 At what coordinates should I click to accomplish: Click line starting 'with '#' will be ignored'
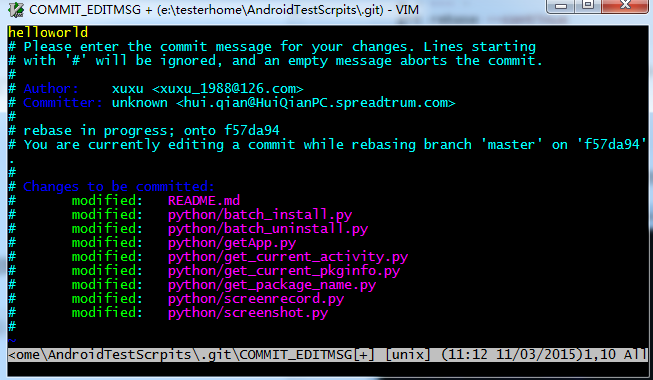point(275,60)
